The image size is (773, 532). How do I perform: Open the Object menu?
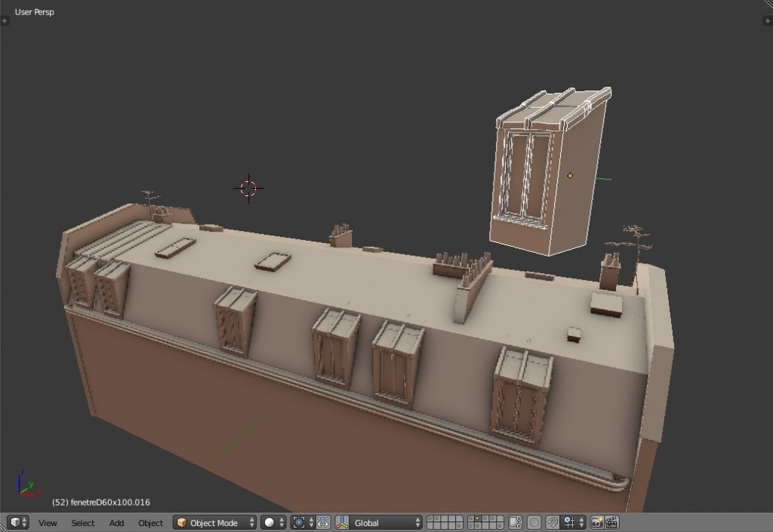(x=150, y=522)
